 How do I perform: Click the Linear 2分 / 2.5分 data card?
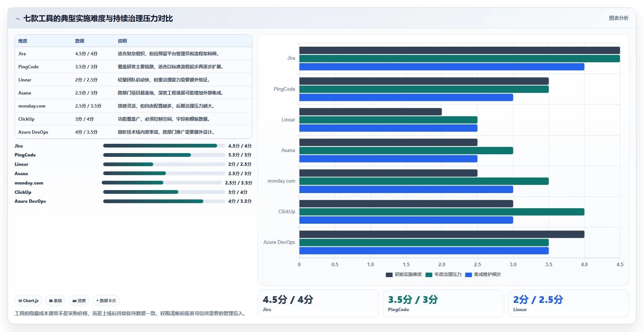(568, 303)
